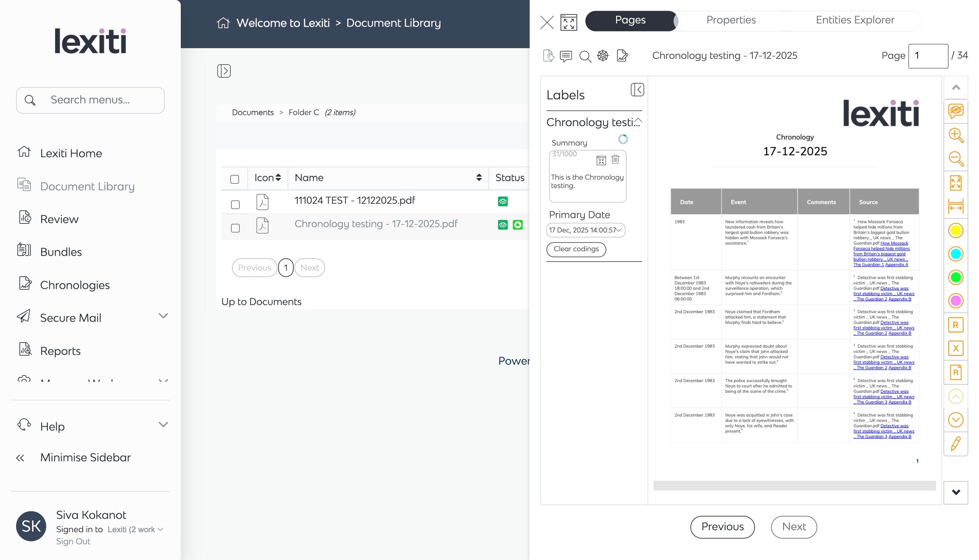Expand the Secure Mail sidebar menu
This screenshot has width=979, height=560.
click(163, 316)
